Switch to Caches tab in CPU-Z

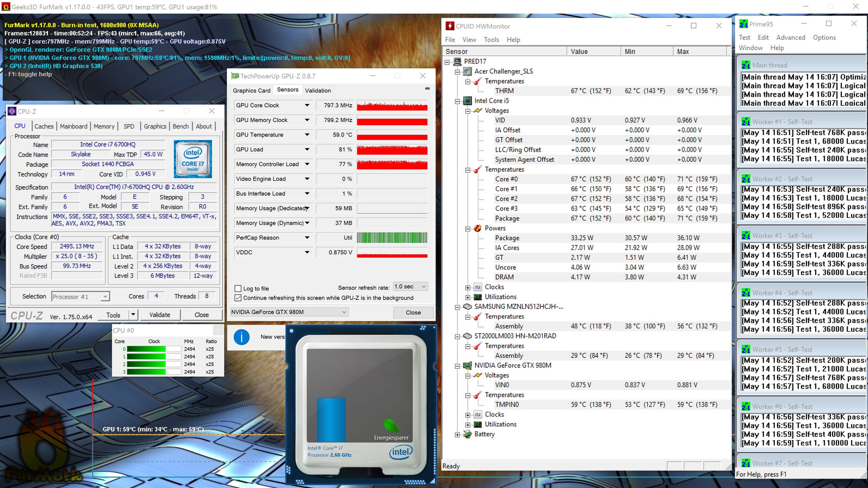pyautogui.click(x=44, y=127)
